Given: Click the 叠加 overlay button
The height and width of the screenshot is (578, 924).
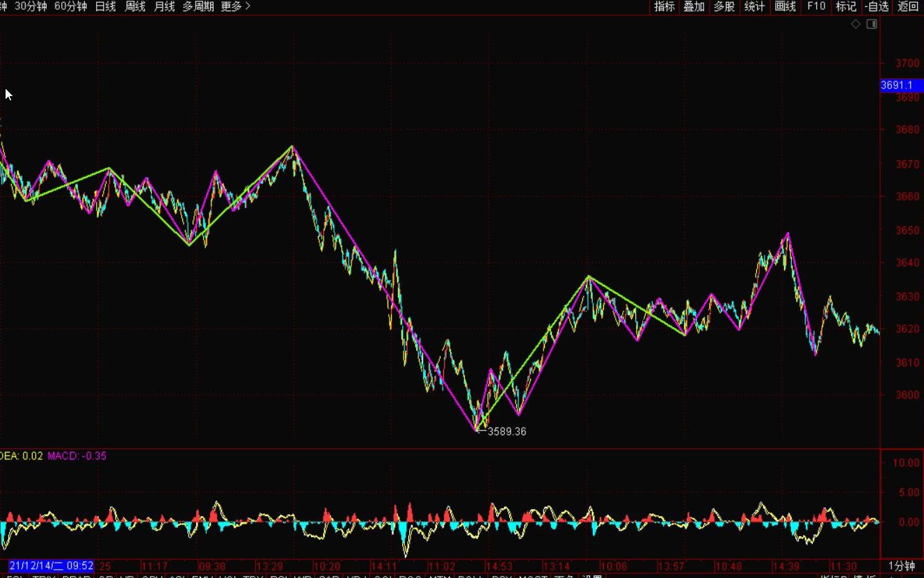Looking at the screenshot, I should (x=694, y=6).
